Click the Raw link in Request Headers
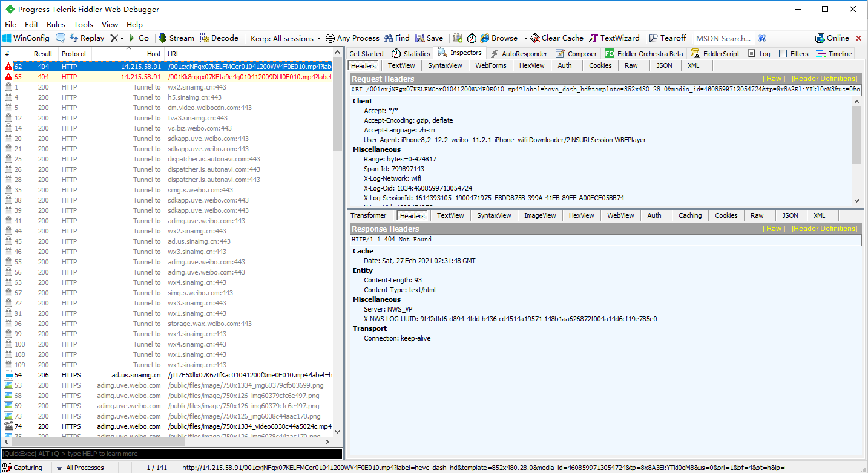This screenshot has height=473, width=868. [774, 79]
